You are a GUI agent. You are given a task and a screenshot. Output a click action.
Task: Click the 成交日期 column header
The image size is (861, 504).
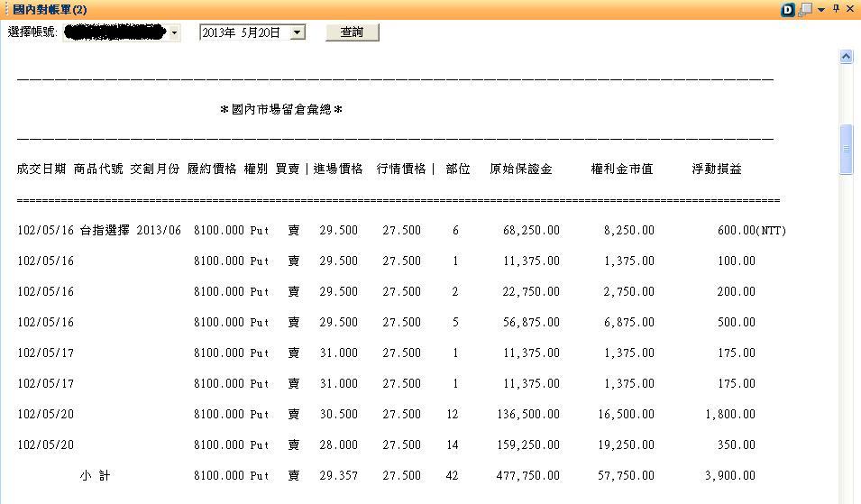[x=41, y=170]
